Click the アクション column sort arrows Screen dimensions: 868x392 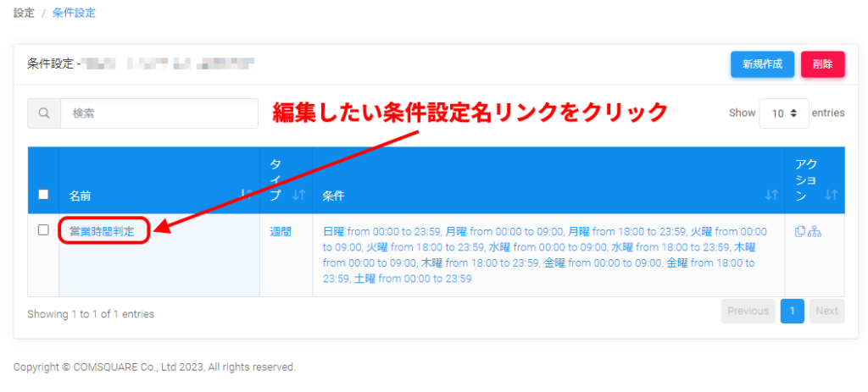pyautogui.click(x=830, y=196)
